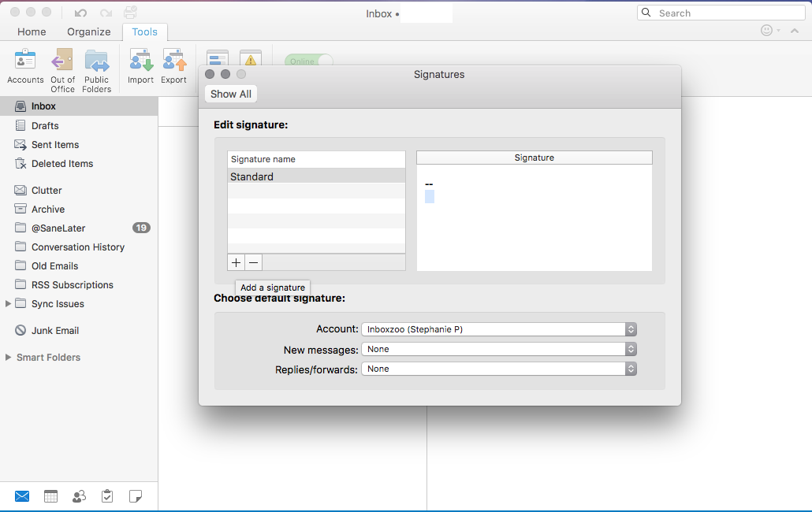This screenshot has height=512, width=812.
Task: Open the People view icon
Action: (x=79, y=496)
